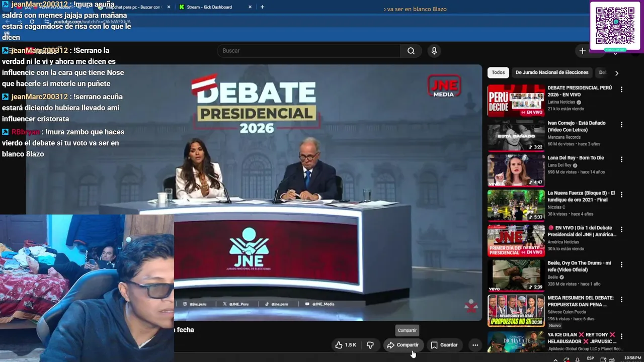
Task: Click the like thumbs-up button
Action: 346,345
